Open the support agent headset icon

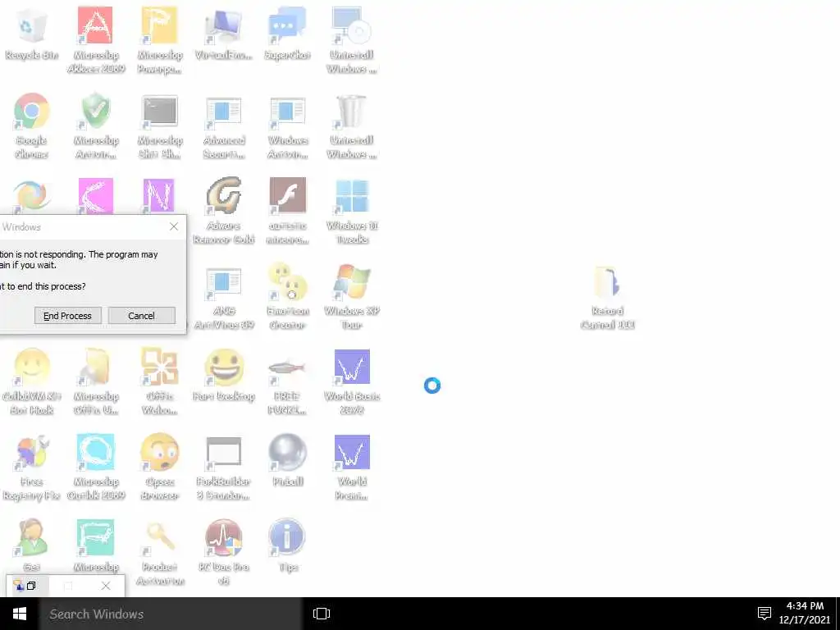pyautogui.click(x=31, y=546)
